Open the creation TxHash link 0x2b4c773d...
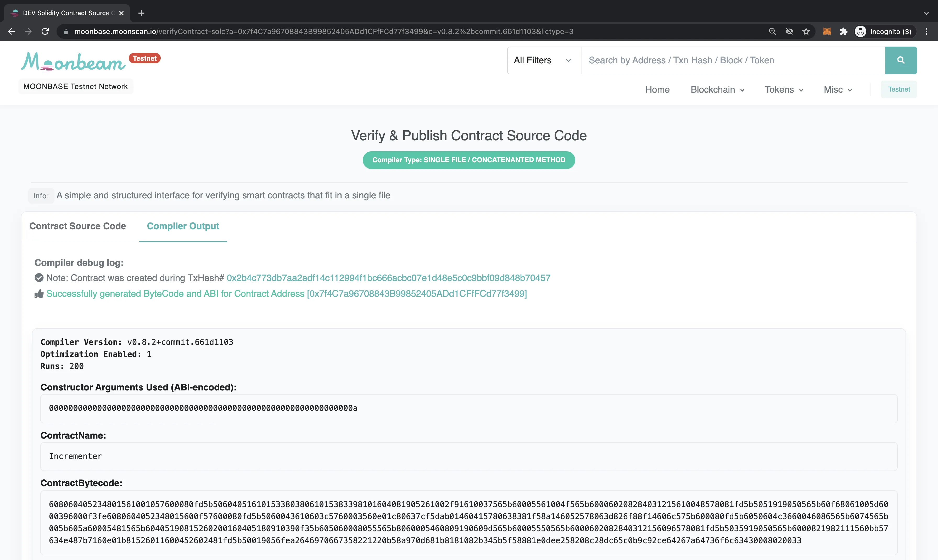Screen dimensions: 938x560 tap(388, 278)
